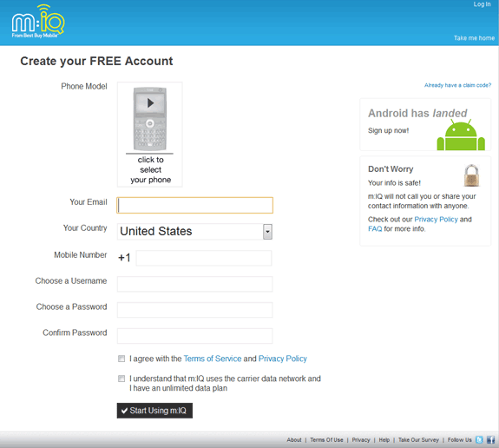The image size is (499, 448).
Task: Focus the Your Email field
Action: coord(194,206)
